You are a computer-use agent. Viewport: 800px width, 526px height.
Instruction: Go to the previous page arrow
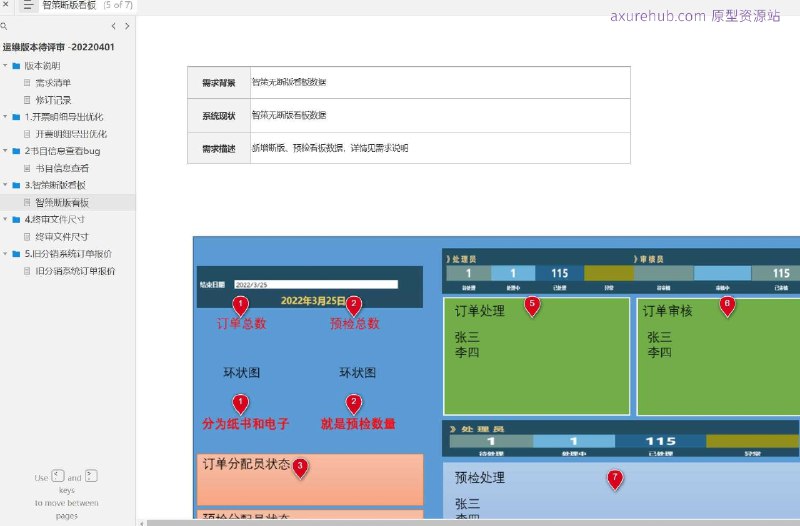(x=113, y=26)
